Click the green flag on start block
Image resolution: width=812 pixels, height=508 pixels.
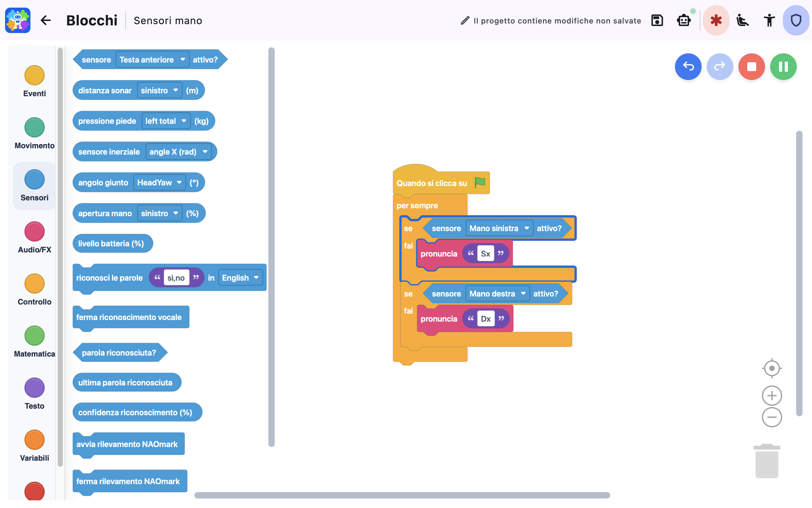(480, 183)
